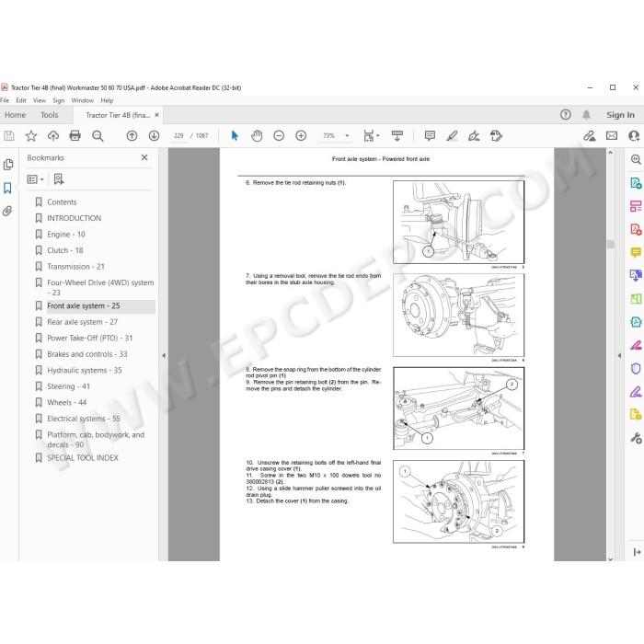Zoom in with the plus icon
The image size is (644, 644).
click(301, 135)
